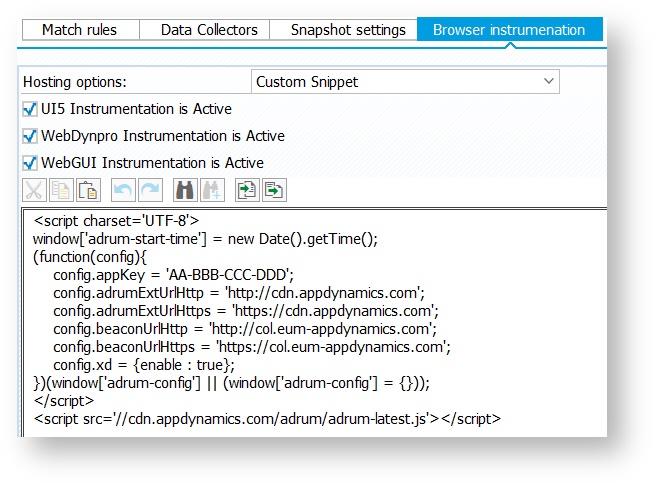Click the config.adrumExtUrlHttp line

point(239,293)
